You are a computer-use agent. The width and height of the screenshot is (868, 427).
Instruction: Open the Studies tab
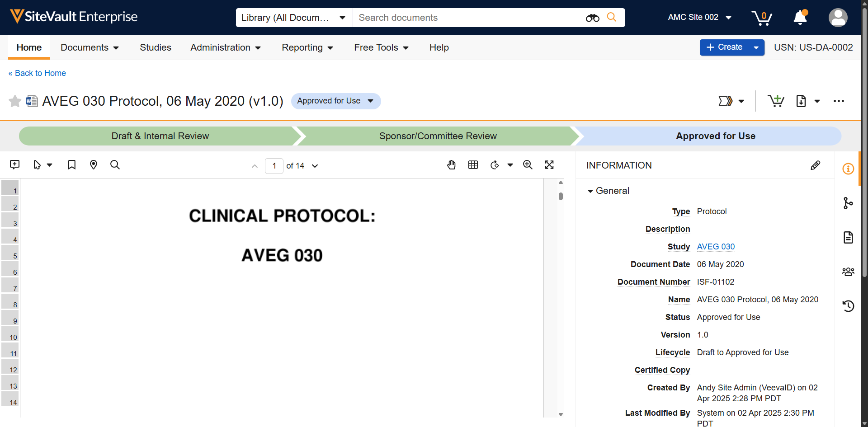[x=156, y=47]
